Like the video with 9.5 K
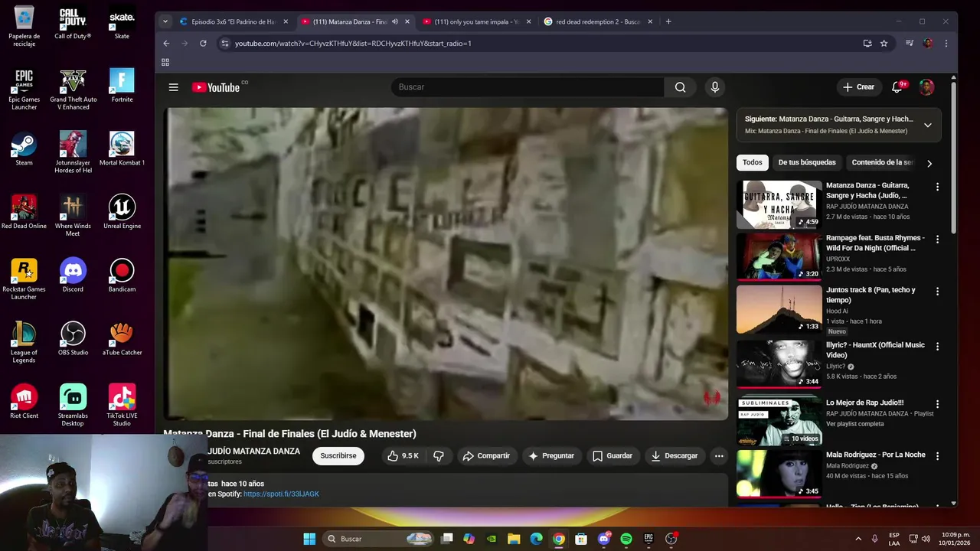Image resolution: width=980 pixels, height=551 pixels. [403, 455]
